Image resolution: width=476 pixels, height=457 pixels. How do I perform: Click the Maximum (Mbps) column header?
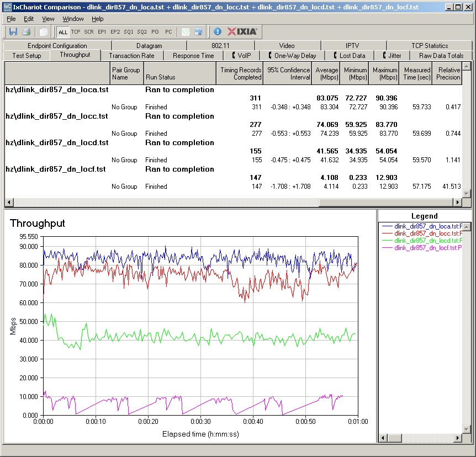pos(384,73)
